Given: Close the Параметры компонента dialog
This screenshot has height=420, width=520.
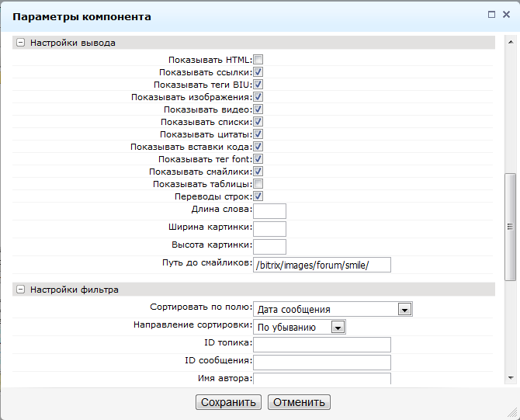Looking at the screenshot, I should [x=507, y=15].
